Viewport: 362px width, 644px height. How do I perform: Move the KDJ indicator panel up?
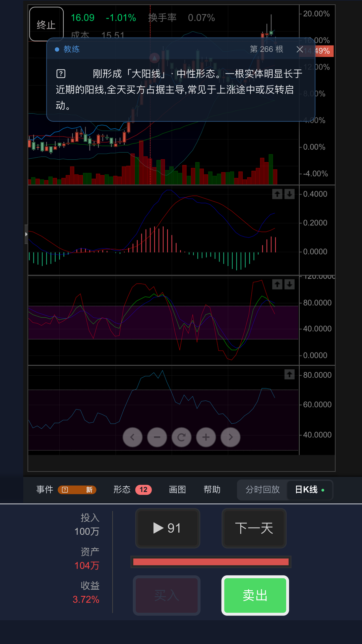click(x=277, y=284)
